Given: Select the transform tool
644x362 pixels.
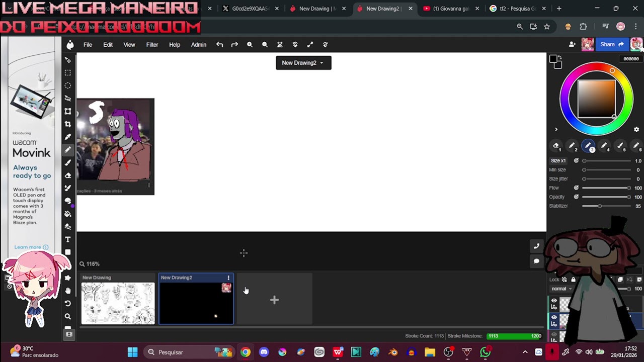Looking at the screenshot, I should coord(68,111).
